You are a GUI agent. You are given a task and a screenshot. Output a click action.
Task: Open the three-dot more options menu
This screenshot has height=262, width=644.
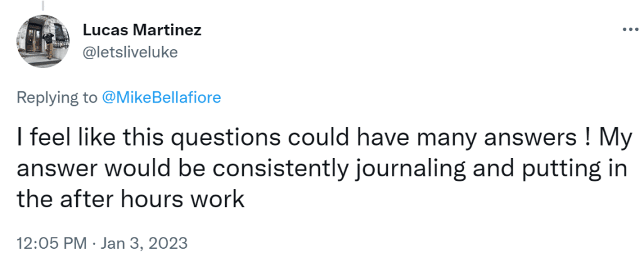(x=630, y=30)
